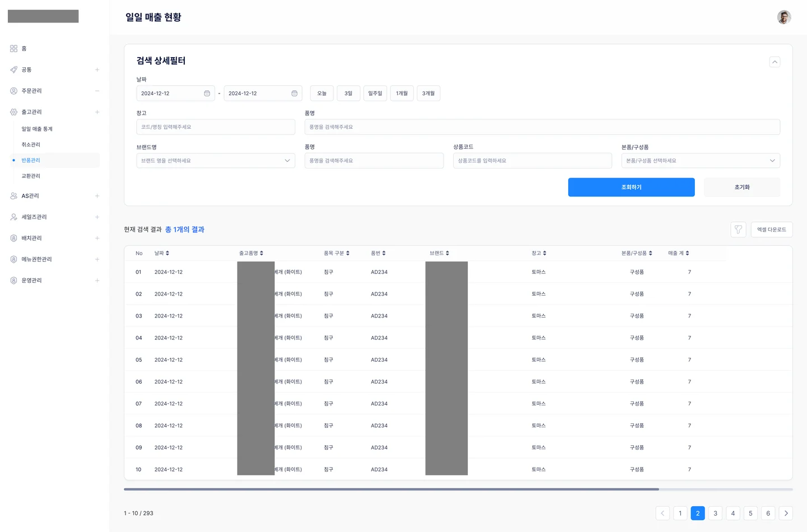Click the 출고관리 gear icon
The height and width of the screenshot is (532, 807).
pos(13,112)
